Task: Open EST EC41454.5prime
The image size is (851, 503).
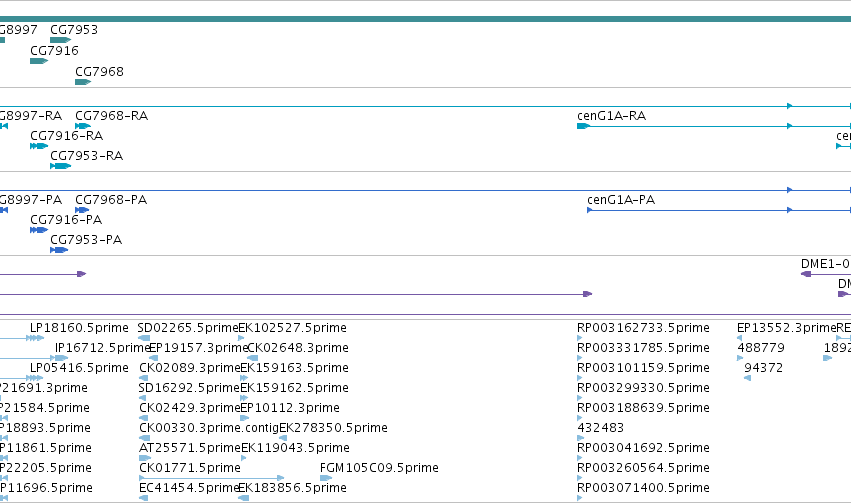Action: (x=189, y=488)
